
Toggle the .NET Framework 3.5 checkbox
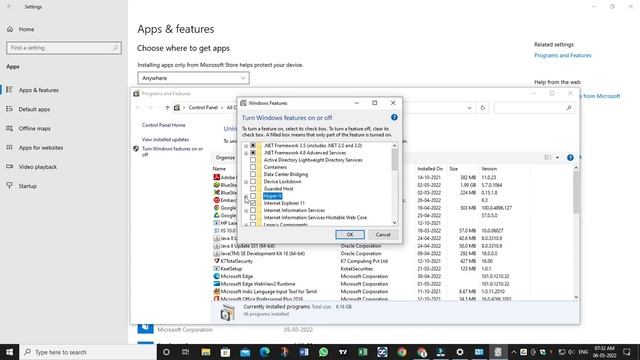tap(253, 145)
